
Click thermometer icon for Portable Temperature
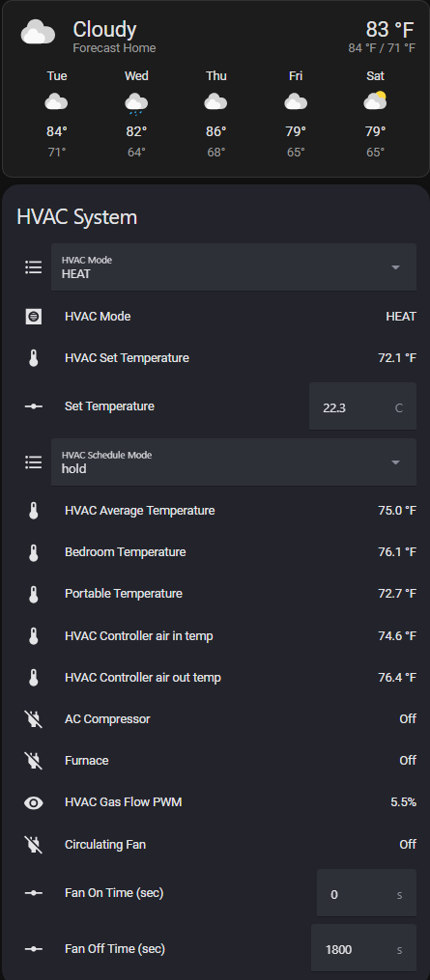point(33,594)
